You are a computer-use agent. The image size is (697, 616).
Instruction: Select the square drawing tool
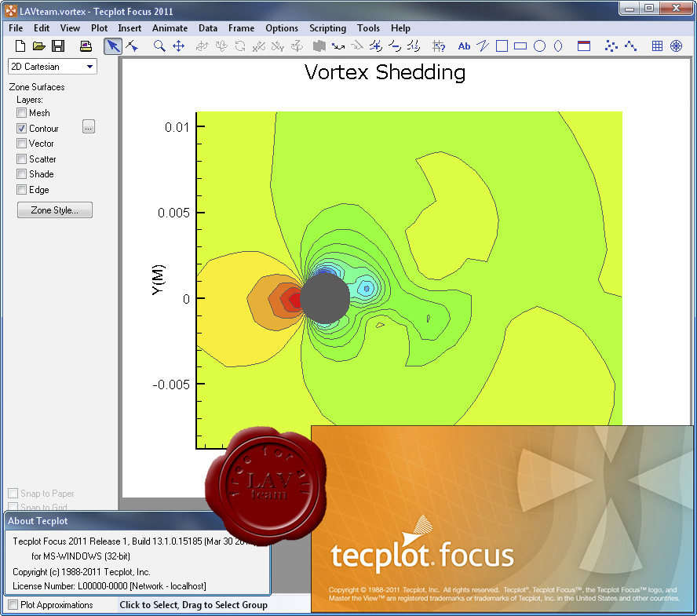(502, 46)
